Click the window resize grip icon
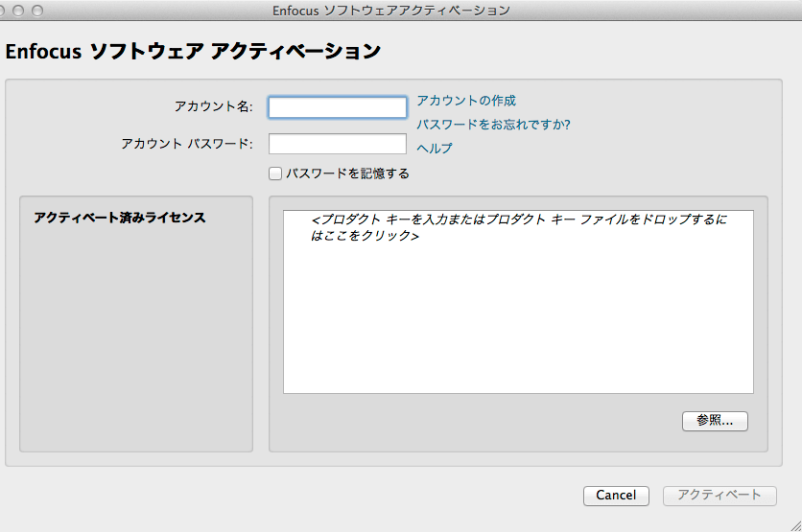Image resolution: width=802 pixels, height=532 pixels. pos(795,525)
